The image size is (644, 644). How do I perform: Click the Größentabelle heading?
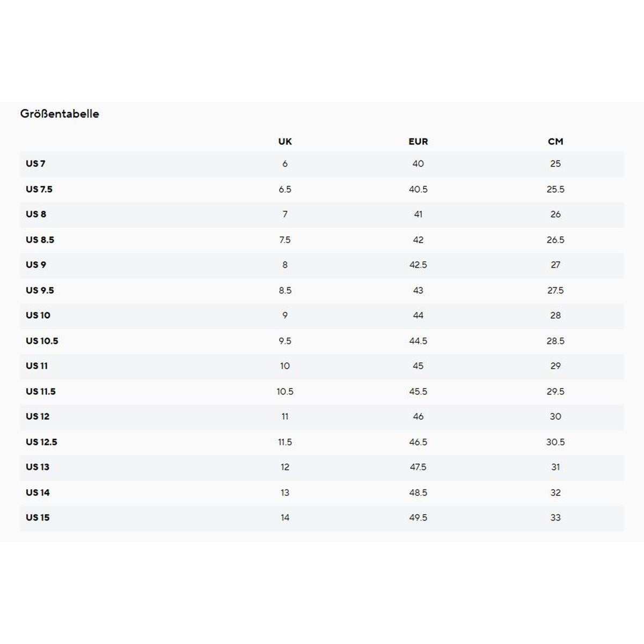(60, 114)
